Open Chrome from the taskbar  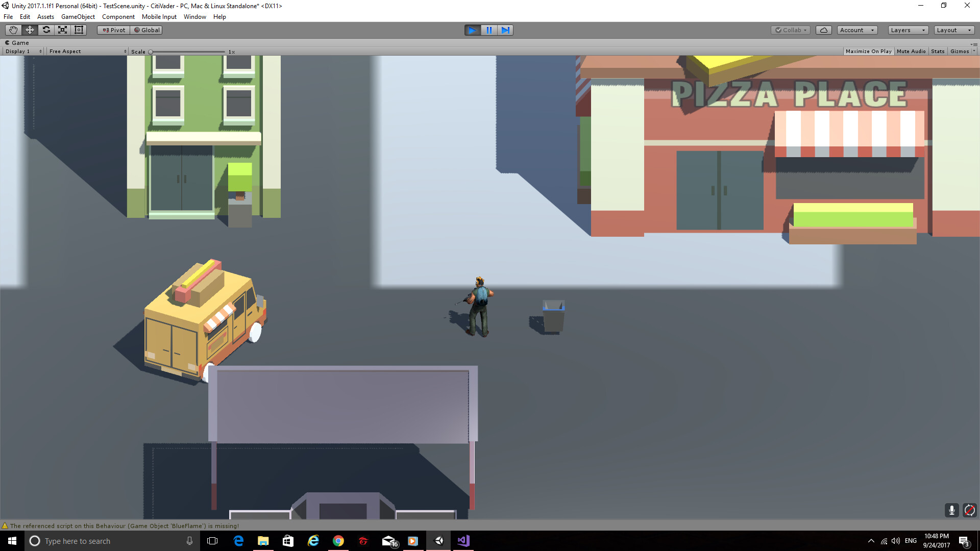[338, 541]
